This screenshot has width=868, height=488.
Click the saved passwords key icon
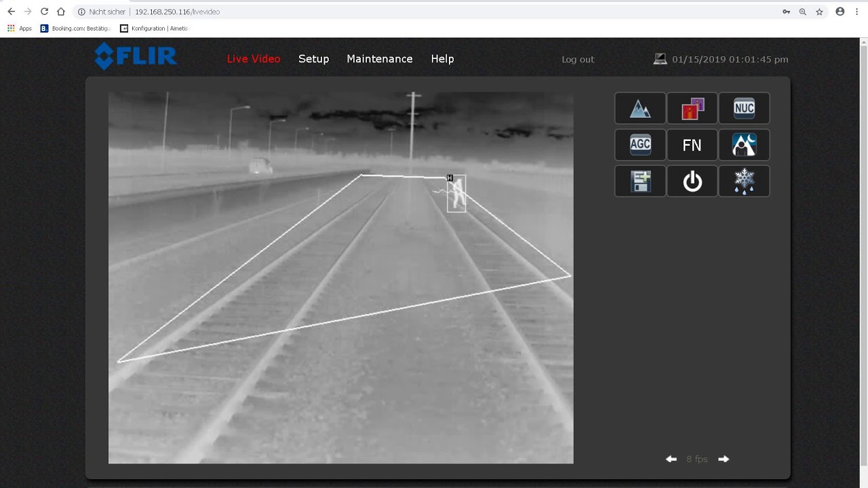(x=786, y=12)
